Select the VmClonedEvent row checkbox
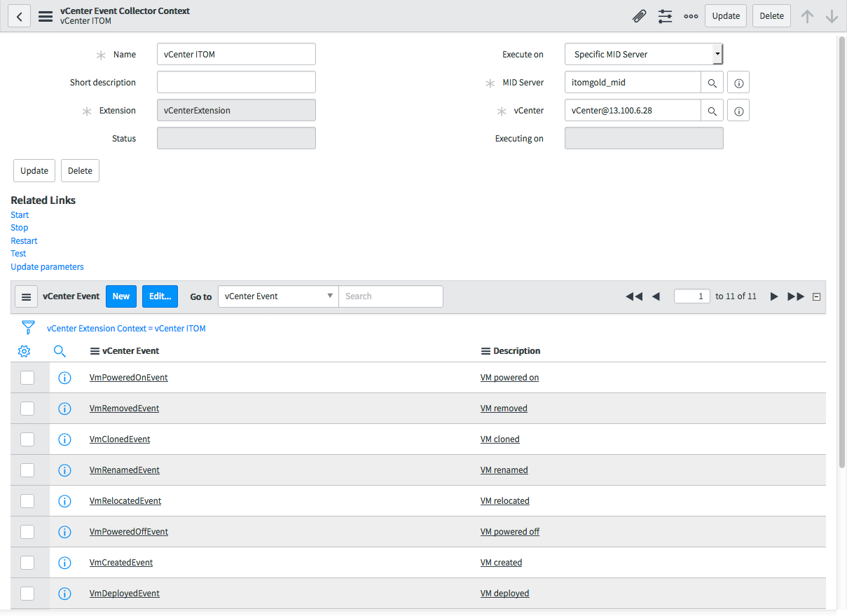This screenshot has width=847, height=616. tap(27, 439)
